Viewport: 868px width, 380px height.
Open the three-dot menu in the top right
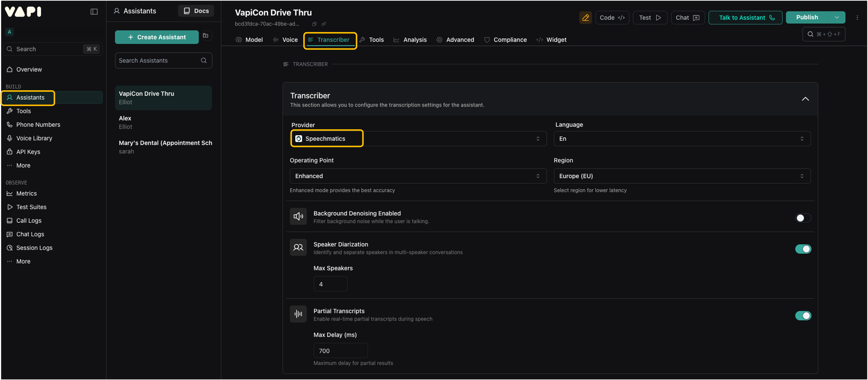coord(857,17)
